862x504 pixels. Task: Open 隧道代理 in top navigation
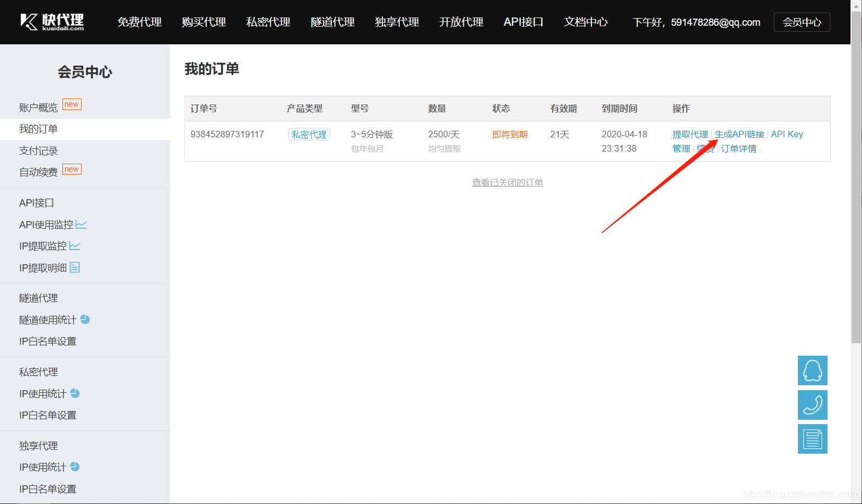point(332,22)
